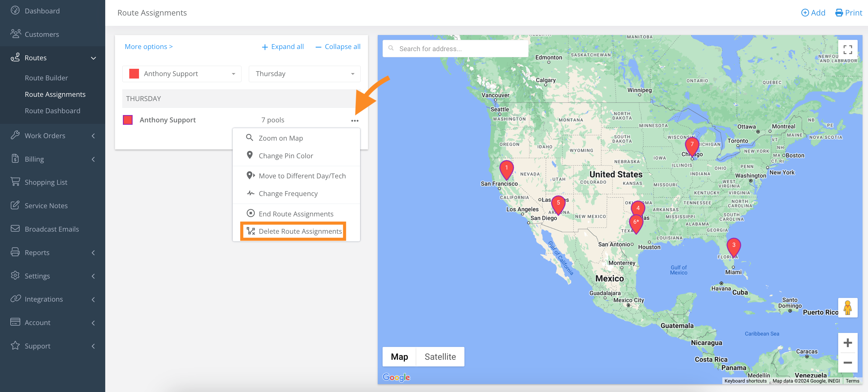Image resolution: width=868 pixels, height=392 pixels.
Task: Click the '7 pools' count text
Action: point(273,120)
